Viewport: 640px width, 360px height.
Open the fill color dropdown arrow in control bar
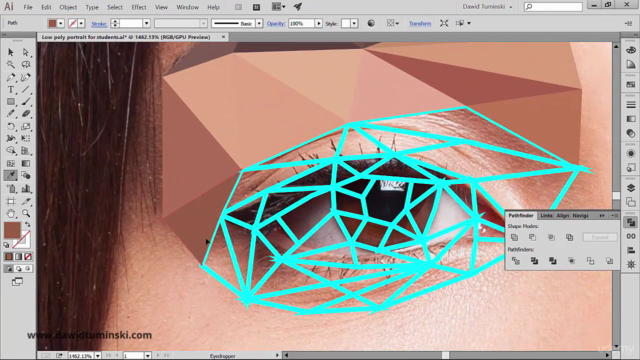60,23
